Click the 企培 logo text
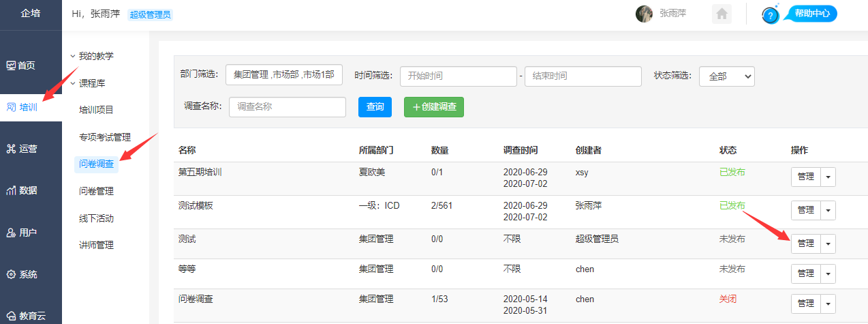The height and width of the screenshot is (324, 868). point(31,13)
